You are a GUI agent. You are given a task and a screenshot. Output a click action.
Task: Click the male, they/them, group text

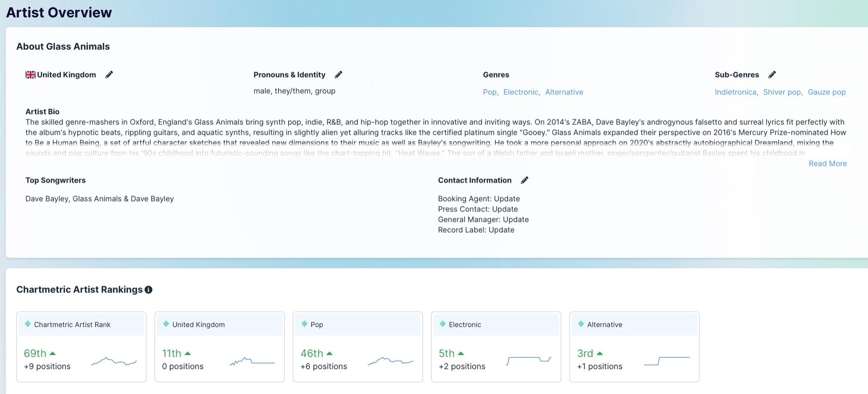[x=294, y=91]
